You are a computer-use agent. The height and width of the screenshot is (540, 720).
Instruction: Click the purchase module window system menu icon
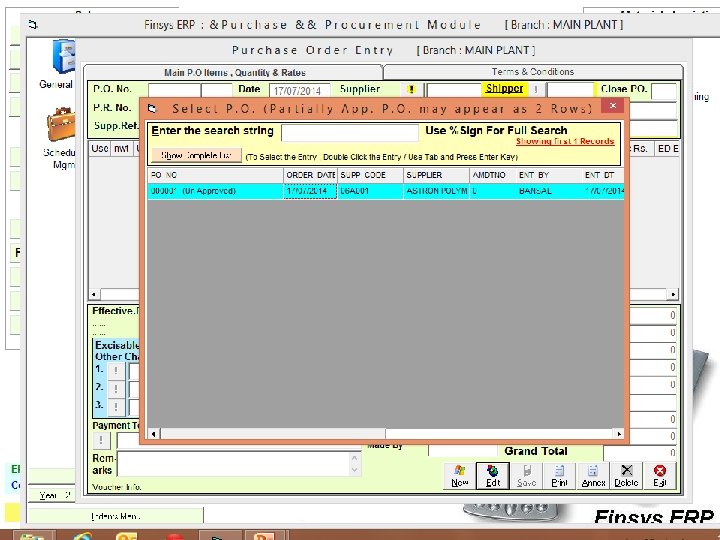(33, 24)
